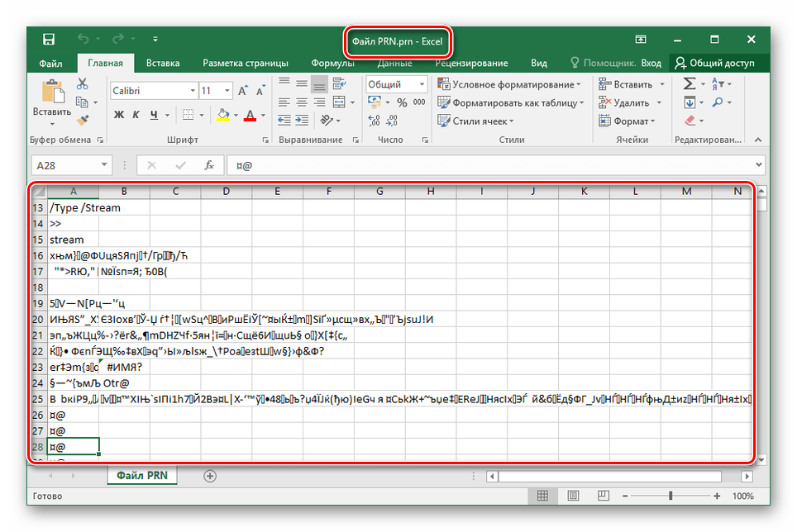797x532 pixels.
Task: Open the Формулы ribbon tab
Action: (332, 63)
